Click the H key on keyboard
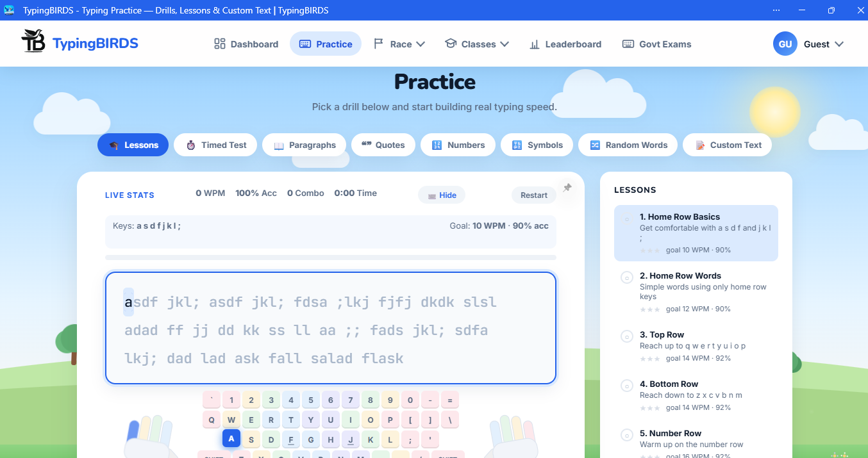 (331, 439)
